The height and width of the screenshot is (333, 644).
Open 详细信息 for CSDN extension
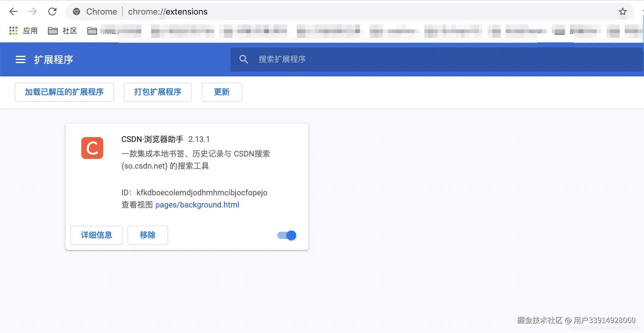[x=96, y=235]
